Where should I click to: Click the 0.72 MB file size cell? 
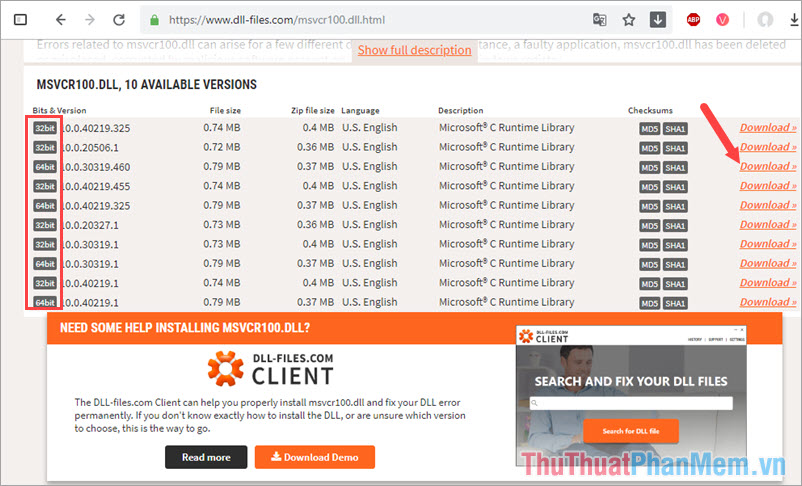tap(221, 147)
